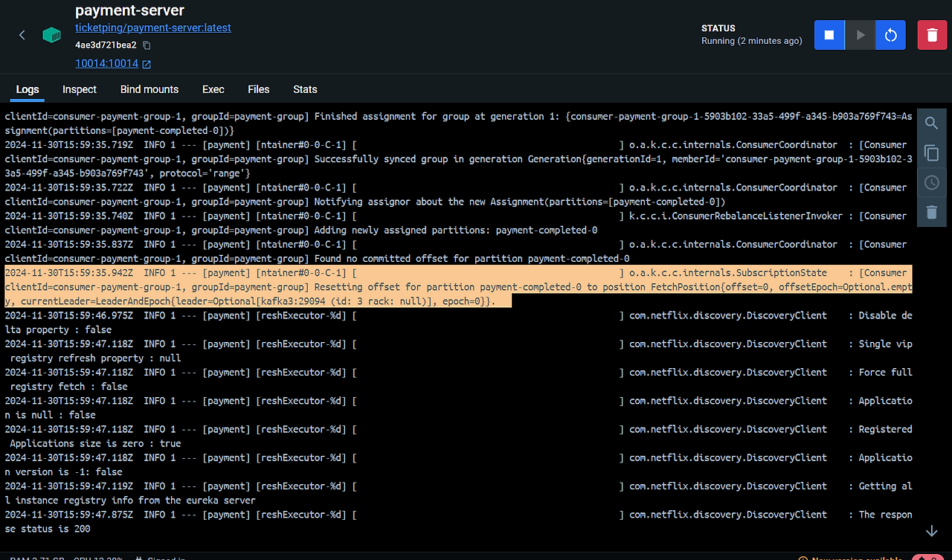Open port link 10014:10014

106,64
